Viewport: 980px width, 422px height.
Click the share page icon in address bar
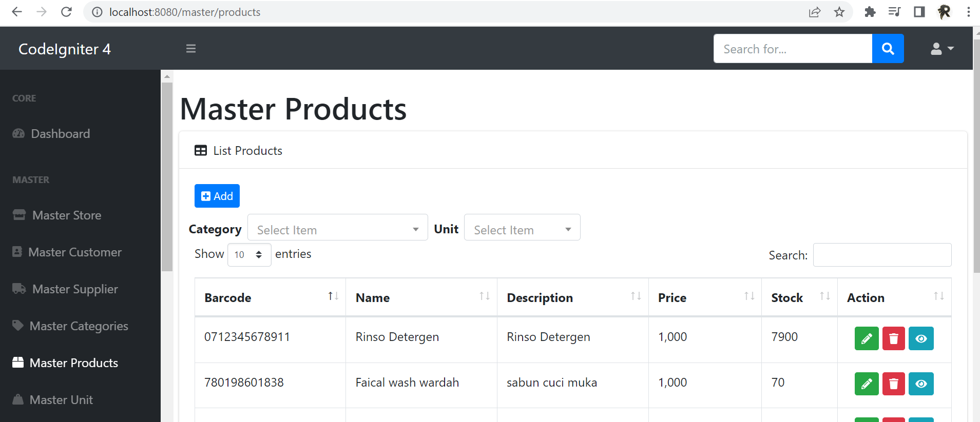point(815,12)
